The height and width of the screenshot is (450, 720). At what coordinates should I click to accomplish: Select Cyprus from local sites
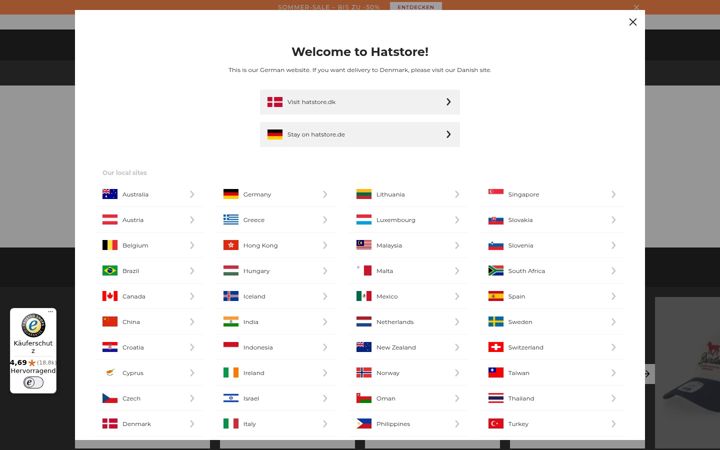[149, 373]
